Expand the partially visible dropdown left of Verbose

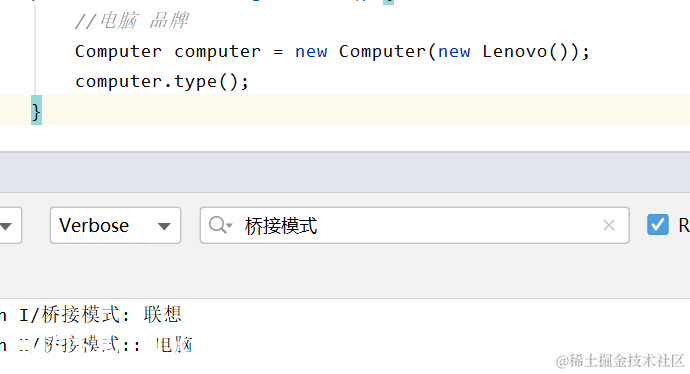[9, 225]
